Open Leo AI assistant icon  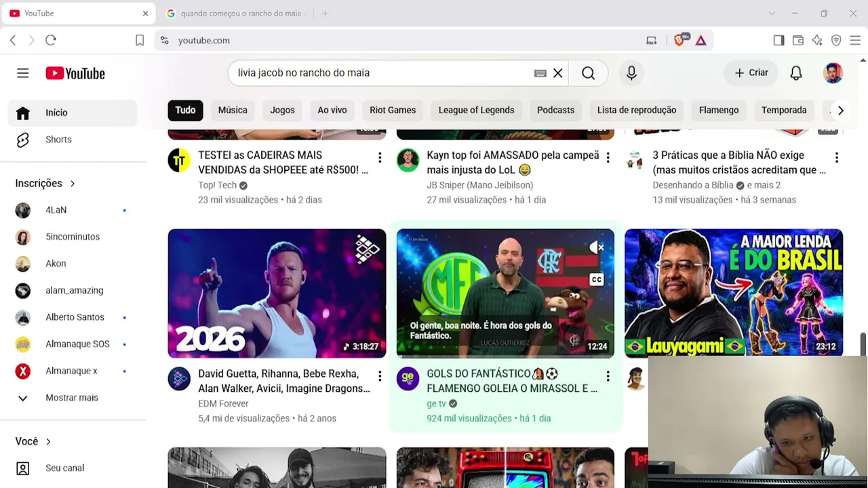tap(817, 41)
